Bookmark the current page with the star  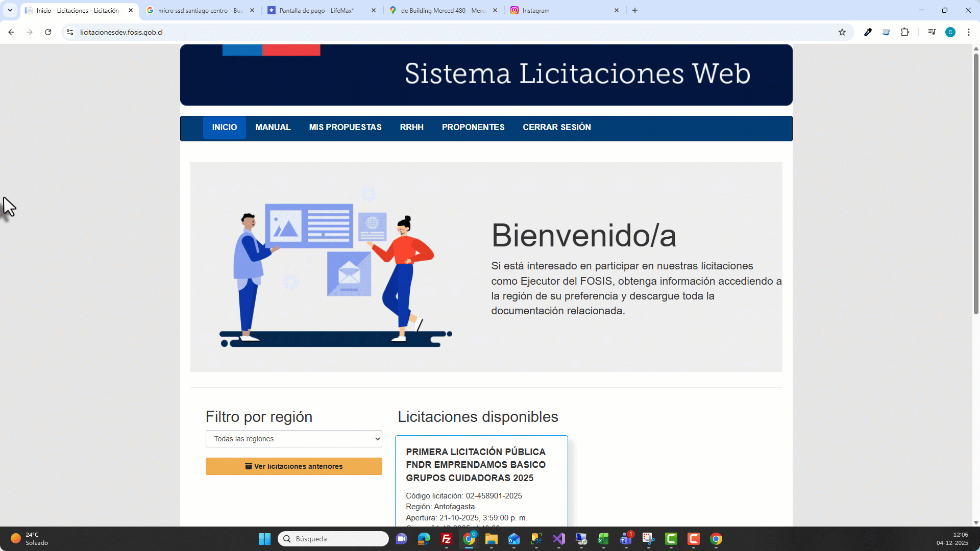point(842,32)
